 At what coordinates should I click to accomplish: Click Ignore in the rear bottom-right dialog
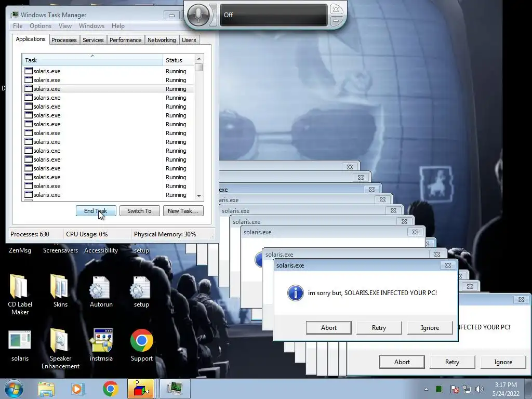pyautogui.click(x=503, y=362)
